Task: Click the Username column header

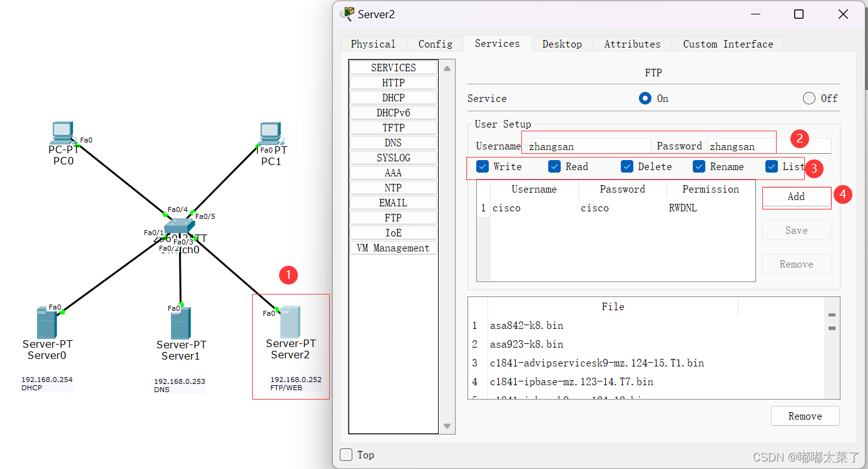Action: tap(534, 189)
